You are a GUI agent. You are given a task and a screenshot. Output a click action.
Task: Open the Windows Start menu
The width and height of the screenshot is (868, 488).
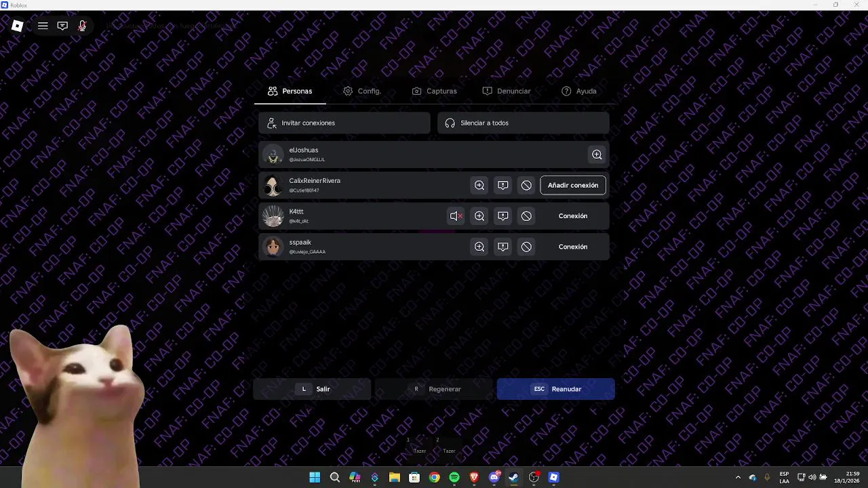(x=315, y=477)
